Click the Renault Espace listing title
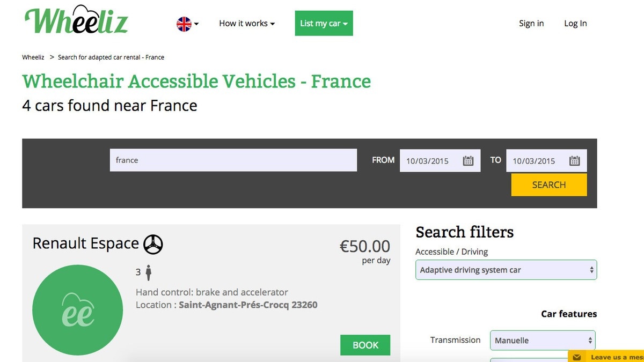 click(x=86, y=243)
